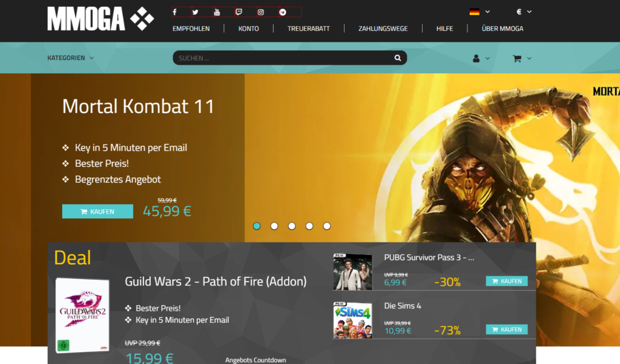Open the Telegram social icon

coord(282,12)
